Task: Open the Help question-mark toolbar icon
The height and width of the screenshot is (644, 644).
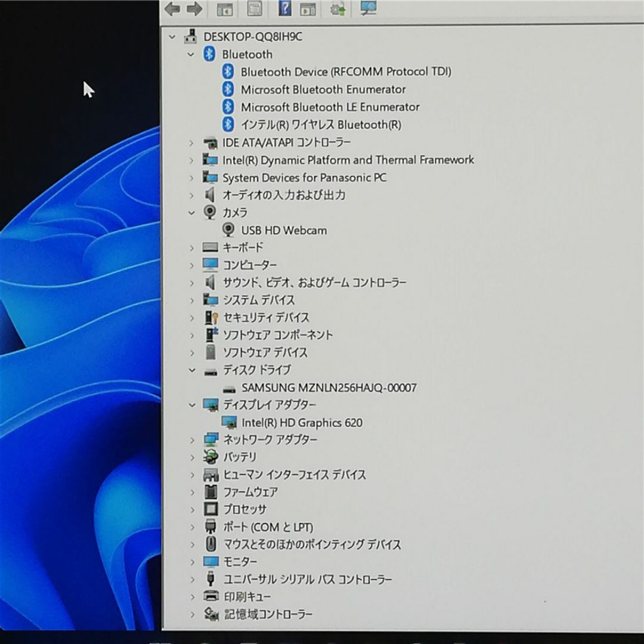Action: coord(284,8)
